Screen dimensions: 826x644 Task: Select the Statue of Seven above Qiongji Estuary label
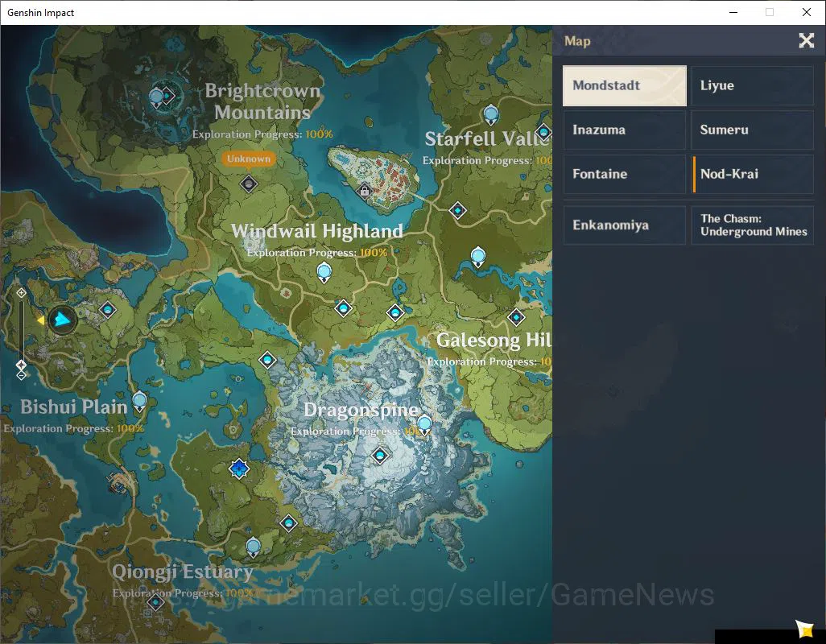[254, 547]
